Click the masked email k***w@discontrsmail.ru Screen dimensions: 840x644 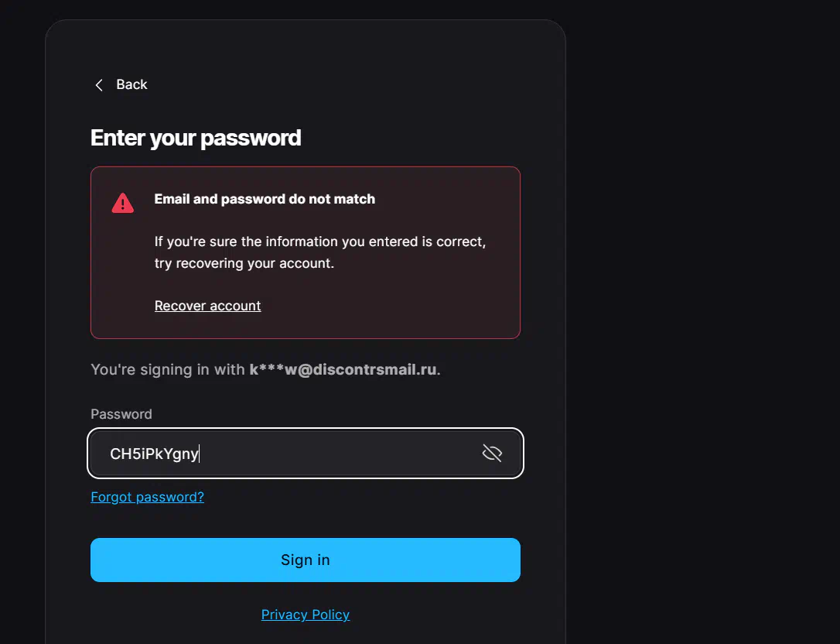(x=343, y=369)
